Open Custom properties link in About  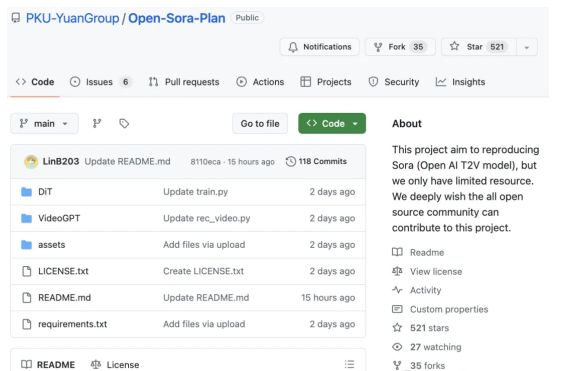[x=440, y=309]
